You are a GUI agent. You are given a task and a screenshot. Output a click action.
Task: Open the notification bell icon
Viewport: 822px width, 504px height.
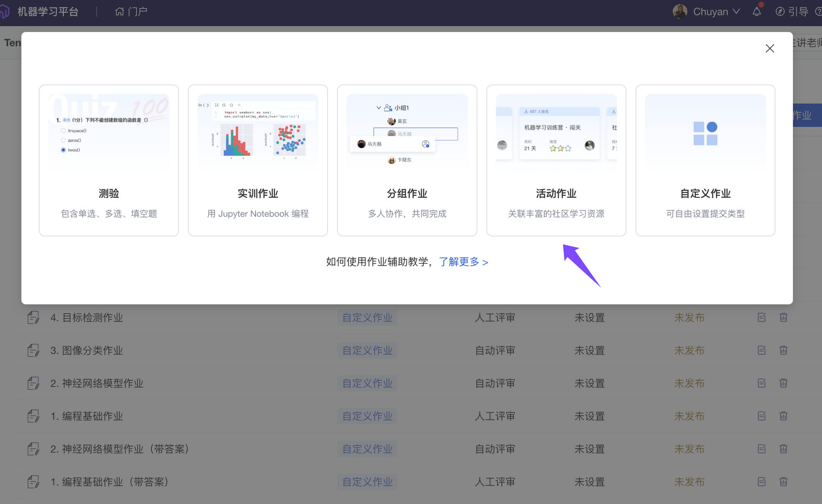tap(757, 12)
